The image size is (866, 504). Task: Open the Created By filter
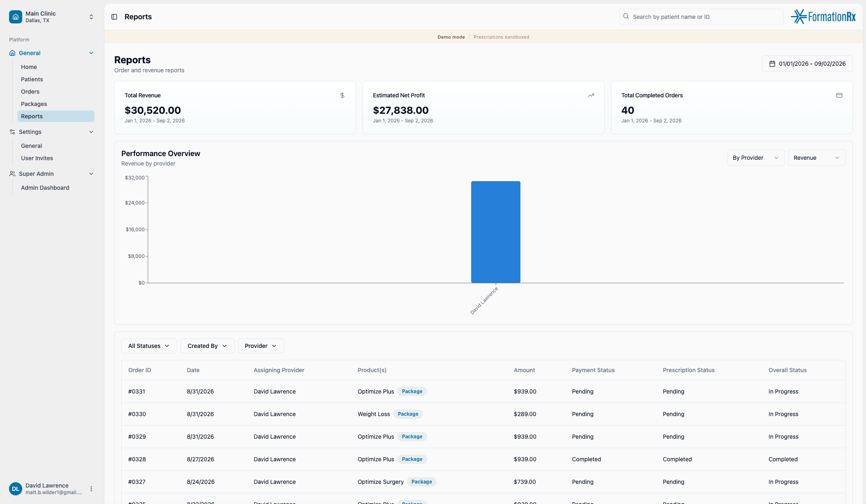207,346
